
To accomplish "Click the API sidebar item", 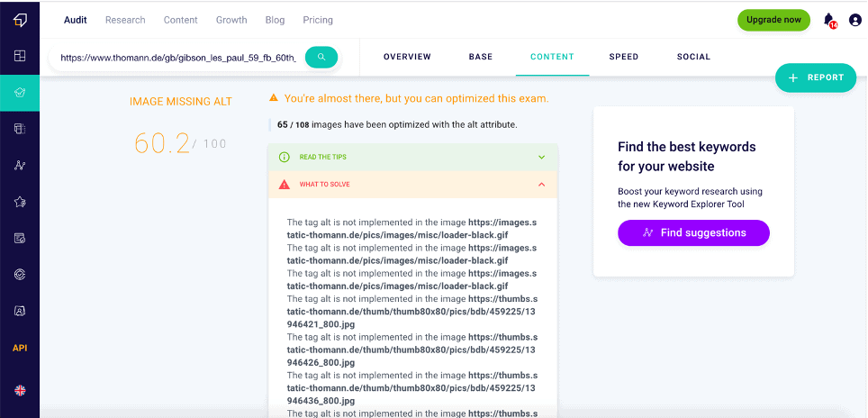I will tap(20, 348).
